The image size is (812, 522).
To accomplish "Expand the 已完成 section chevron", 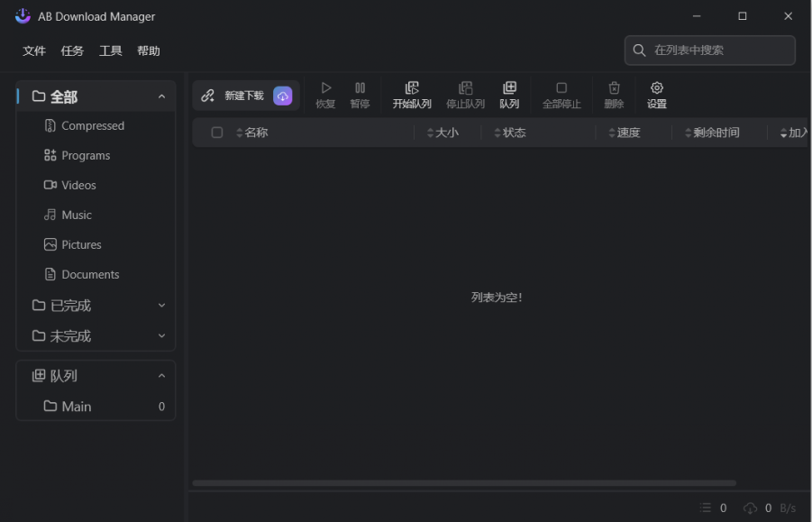I will [x=161, y=306].
